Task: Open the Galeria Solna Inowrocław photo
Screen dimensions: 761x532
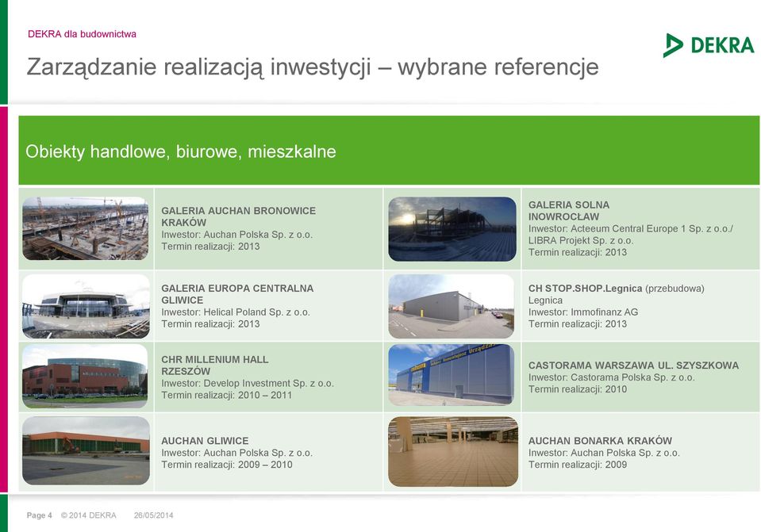Action: pos(452,229)
